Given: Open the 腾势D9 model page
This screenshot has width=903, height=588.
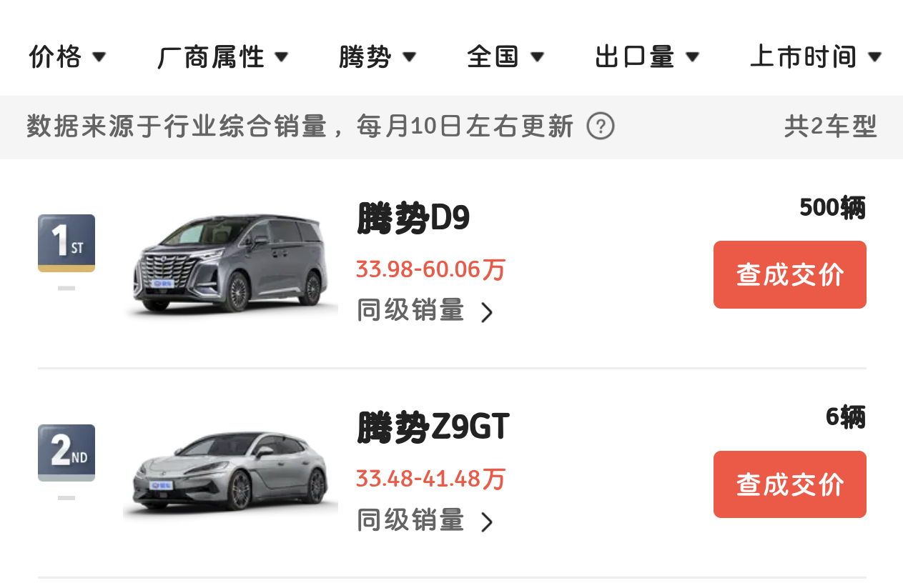Looking at the screenshot, I should pyautogui.click(x=413, y=219).
